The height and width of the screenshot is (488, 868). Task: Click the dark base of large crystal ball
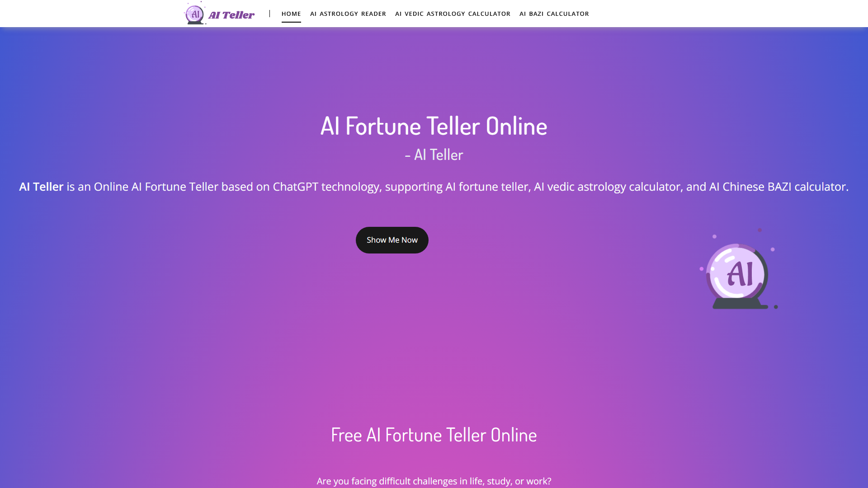pyautogui.click(x=740, y=304)
